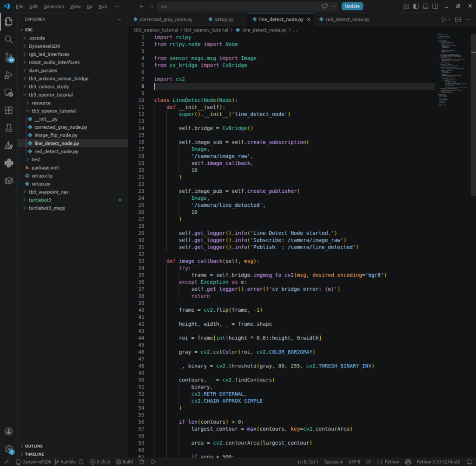Viewport: 476px width, 466px height.
Task: Expand the turtlebot3 folder
Action: (x=73, y=200)
